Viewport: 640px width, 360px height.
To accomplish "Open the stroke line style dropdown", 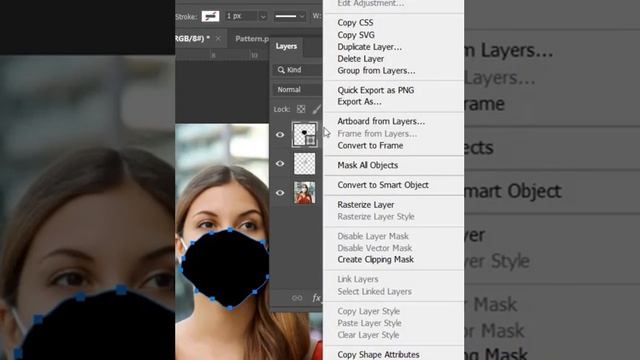I will [289, 16].
